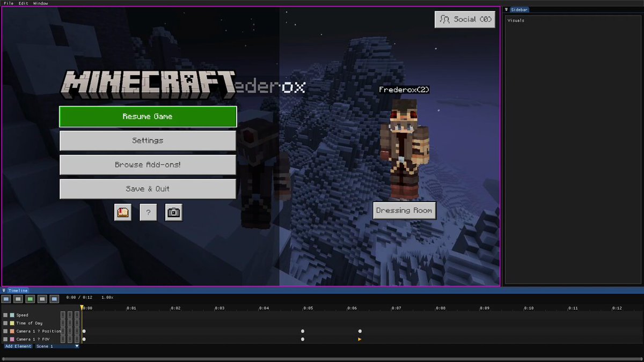Click the orange Camera 1 Position color icon

tap(12, 331)
